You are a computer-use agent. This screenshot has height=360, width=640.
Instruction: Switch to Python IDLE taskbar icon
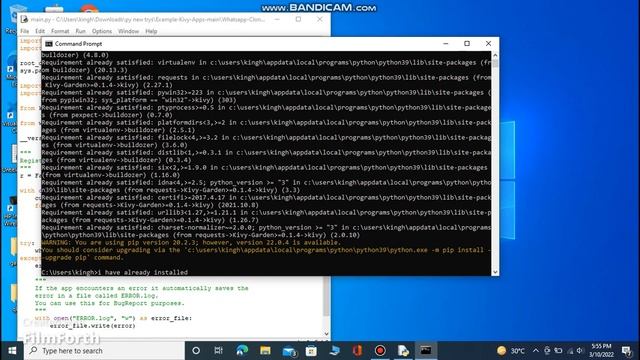point(403,351)
